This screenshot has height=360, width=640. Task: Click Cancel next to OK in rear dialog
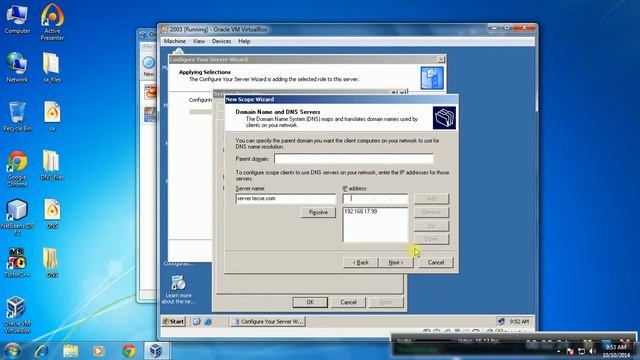[x=348, y=302]
